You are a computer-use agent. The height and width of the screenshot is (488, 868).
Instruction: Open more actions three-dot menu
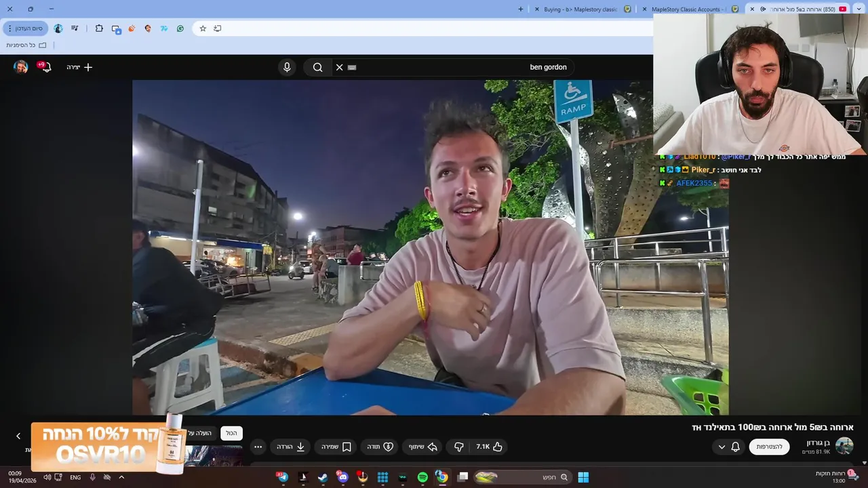pyautogui.click(x=258, y=447)
